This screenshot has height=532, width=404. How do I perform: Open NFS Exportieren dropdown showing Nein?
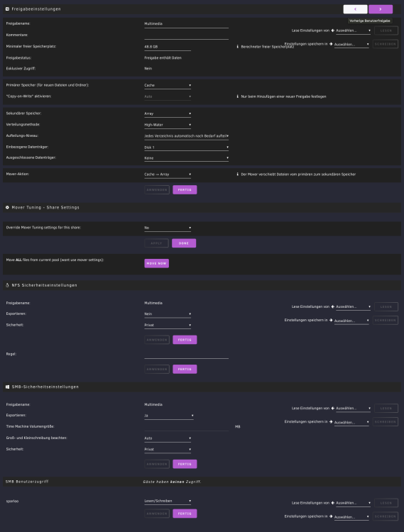tap(168, 314)
